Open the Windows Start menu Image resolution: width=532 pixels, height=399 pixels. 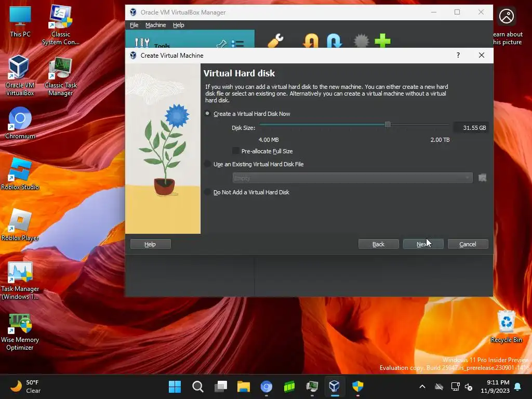pos(175,387)
